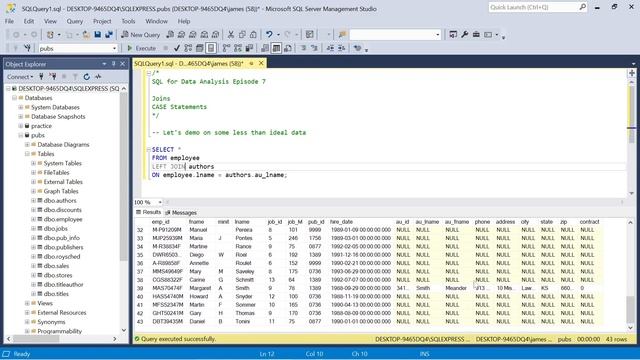The height and width of the screenshot is (360, 640).
Task: Open Activity Monitor icon in Object Explorer
Action: 98,76
